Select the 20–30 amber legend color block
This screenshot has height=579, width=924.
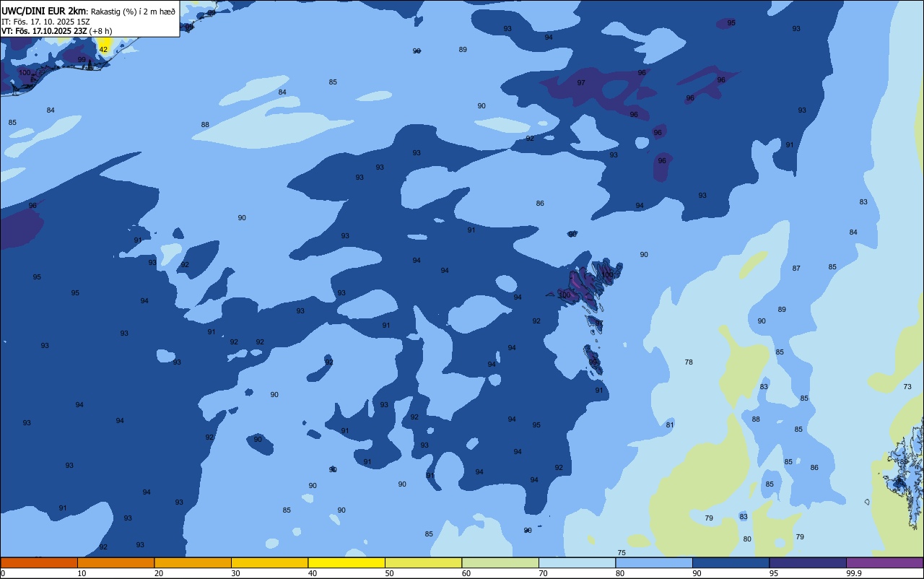click(x=193, y=562)
